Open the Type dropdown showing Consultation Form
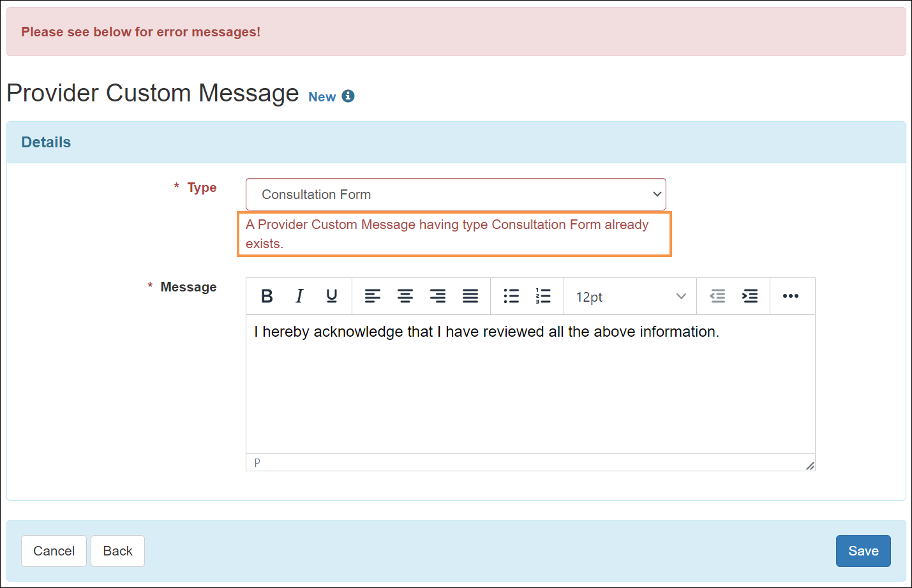 456,195
